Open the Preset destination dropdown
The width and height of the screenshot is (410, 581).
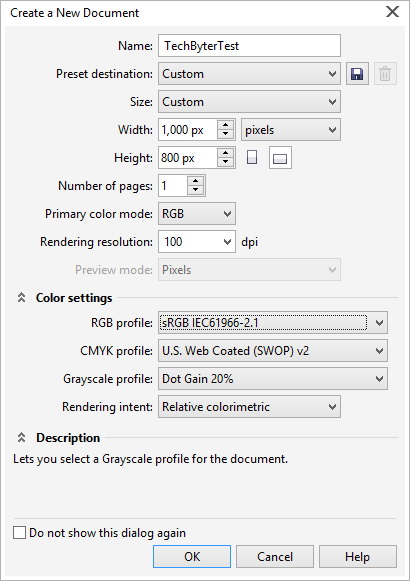(x=249, y=74)
